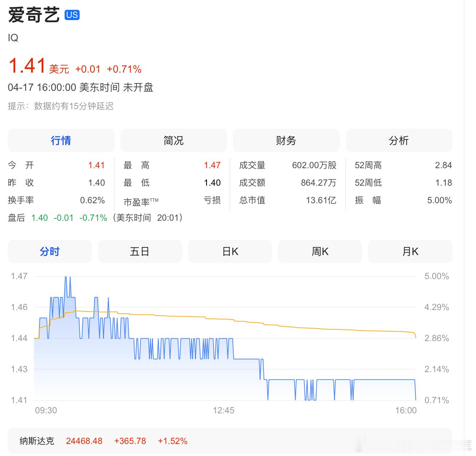Click the 市盈率 value 亏损
The image size is (476, 456).
pos(212,200)
